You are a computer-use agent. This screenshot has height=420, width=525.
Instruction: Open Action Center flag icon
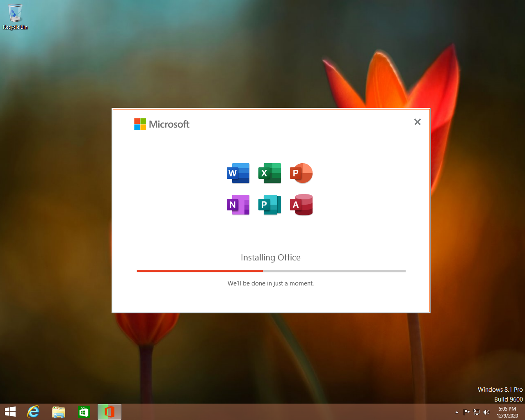click(467, 412)
